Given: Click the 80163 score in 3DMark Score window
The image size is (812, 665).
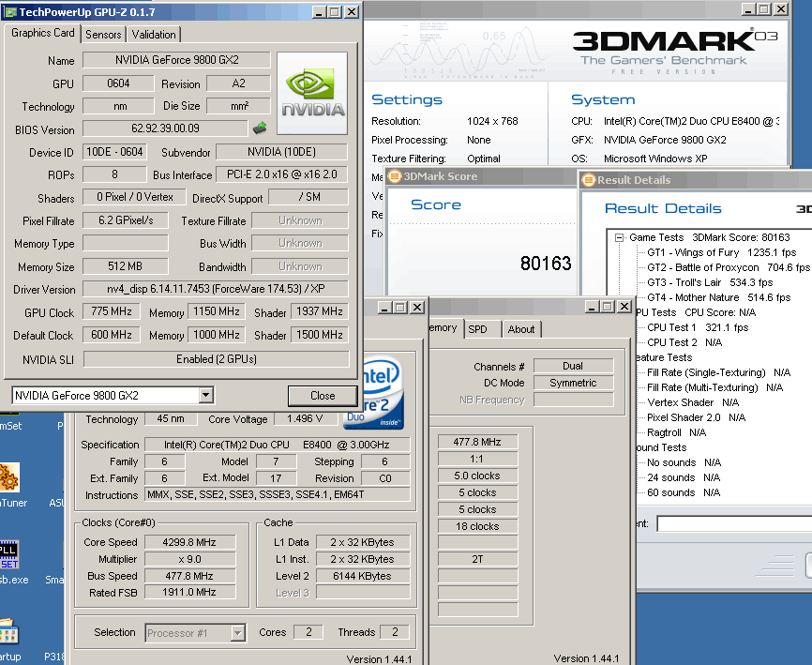Looking at the screenshot, I should click(546, 264).
